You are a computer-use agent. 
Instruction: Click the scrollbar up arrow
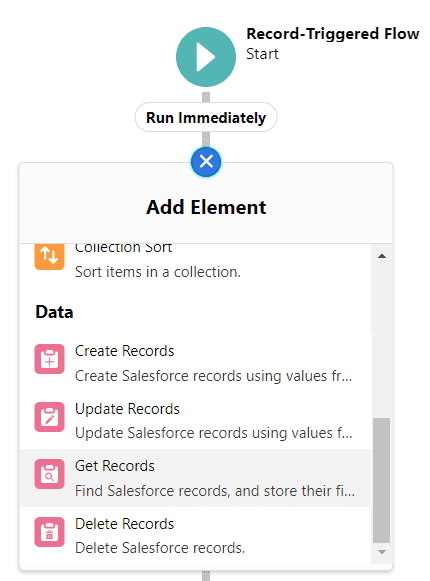click(382, 256)
